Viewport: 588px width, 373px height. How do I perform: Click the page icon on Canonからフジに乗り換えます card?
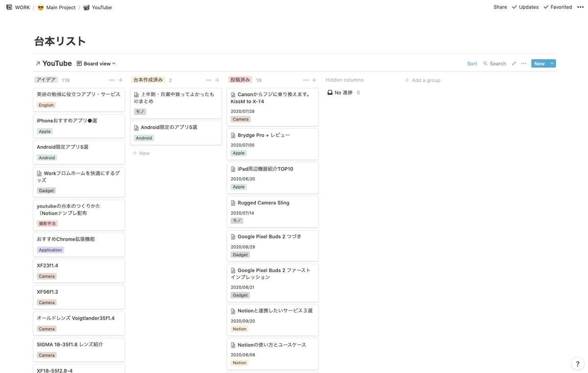coord(233,95)
